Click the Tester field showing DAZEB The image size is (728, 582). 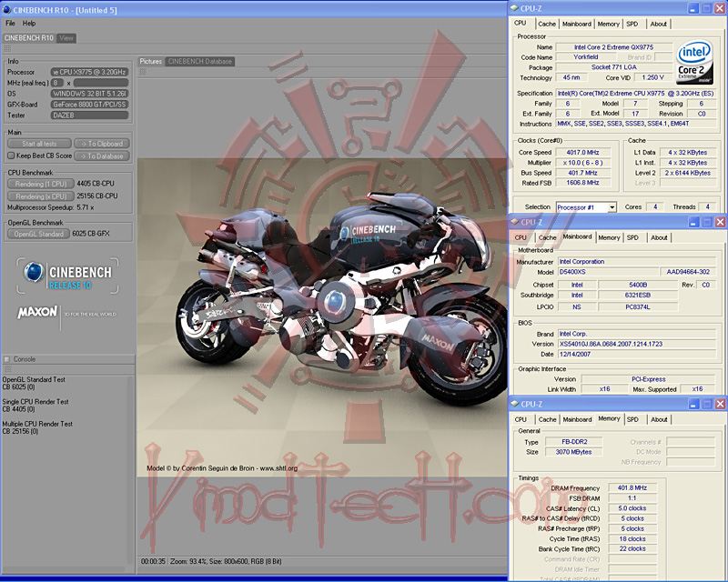point(89,115)
